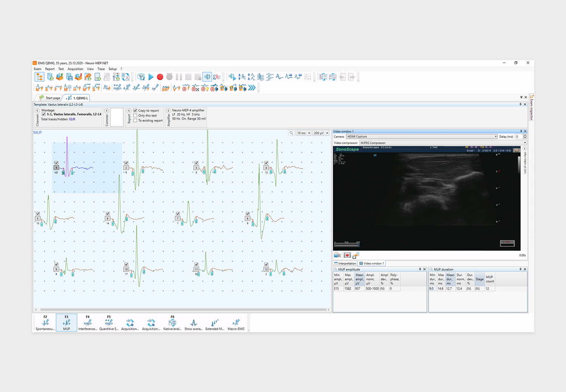Open the 10 ms time scale dropdown
Viewport: 566px width, 392px height.
pos(303,133)
